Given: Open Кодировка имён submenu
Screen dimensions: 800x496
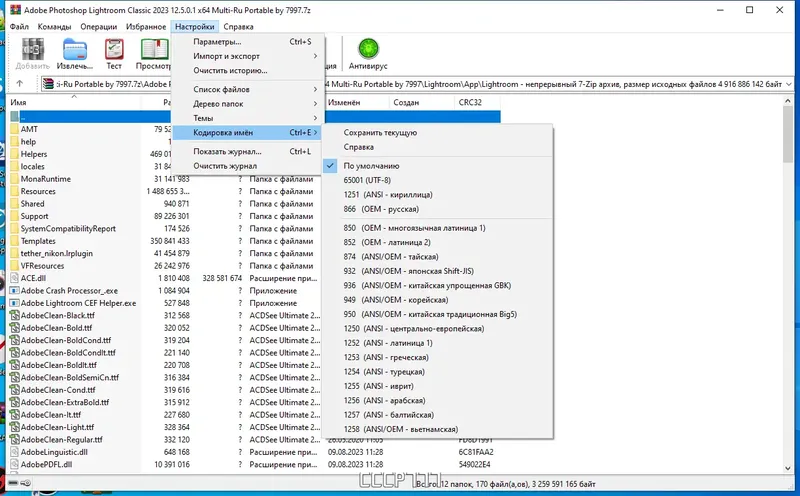Looking at the screenshot, I should click(x=247, y=133).
